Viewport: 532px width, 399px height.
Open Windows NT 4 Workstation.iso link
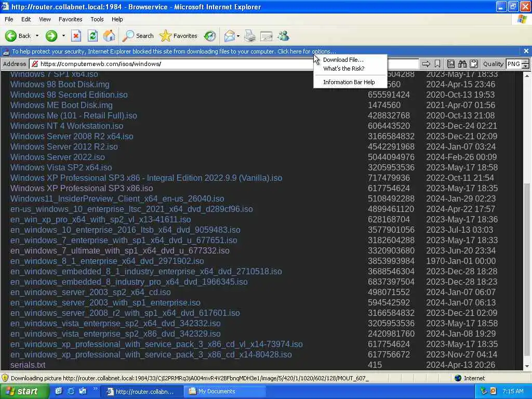[x=67, y=126]
